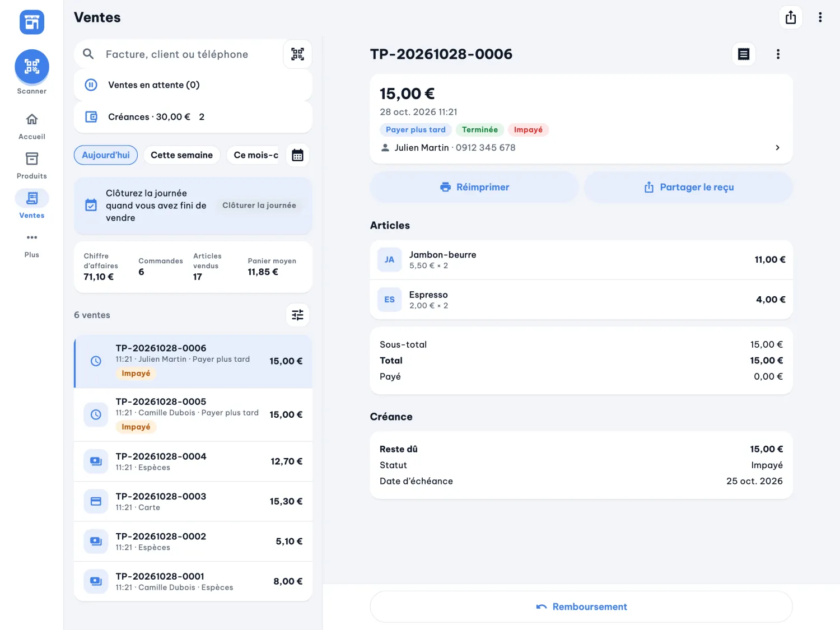
Task: Click the Articles vendus 17 stat
Action: [208, 267]
